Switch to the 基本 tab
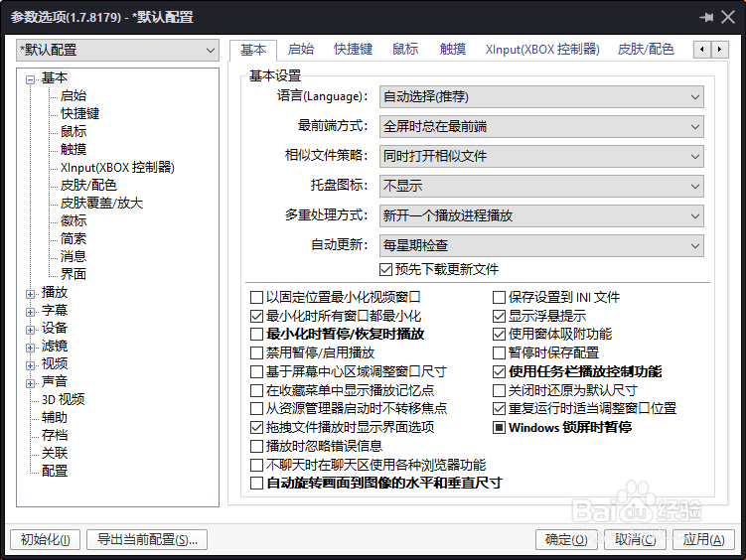Screen dimensions: 746x560 coord(253,50)
